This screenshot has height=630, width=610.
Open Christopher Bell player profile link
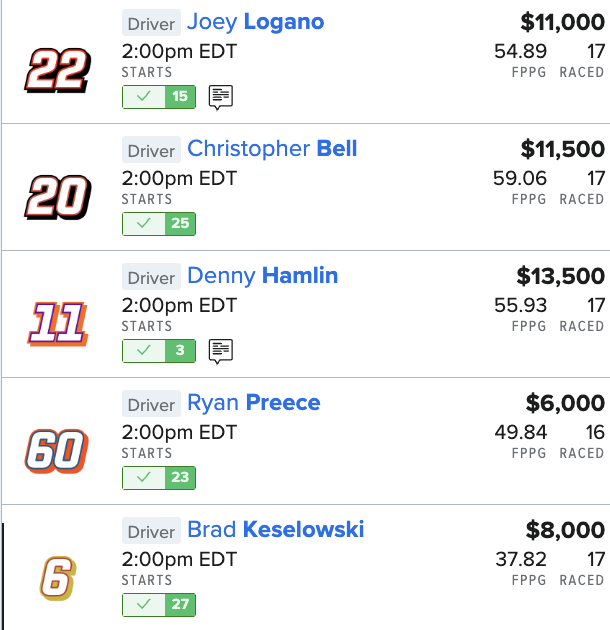[x=272, y=149]
